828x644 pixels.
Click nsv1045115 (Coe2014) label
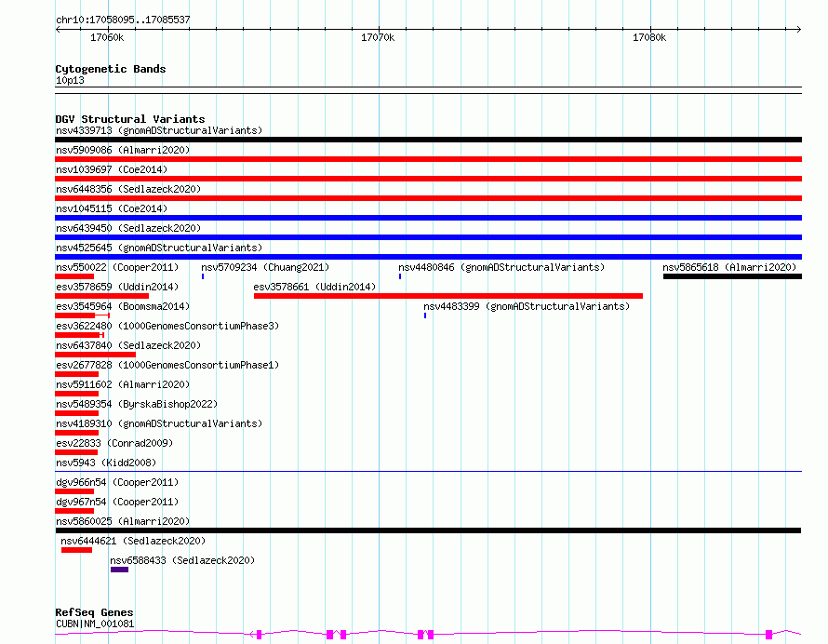(112, 208)
